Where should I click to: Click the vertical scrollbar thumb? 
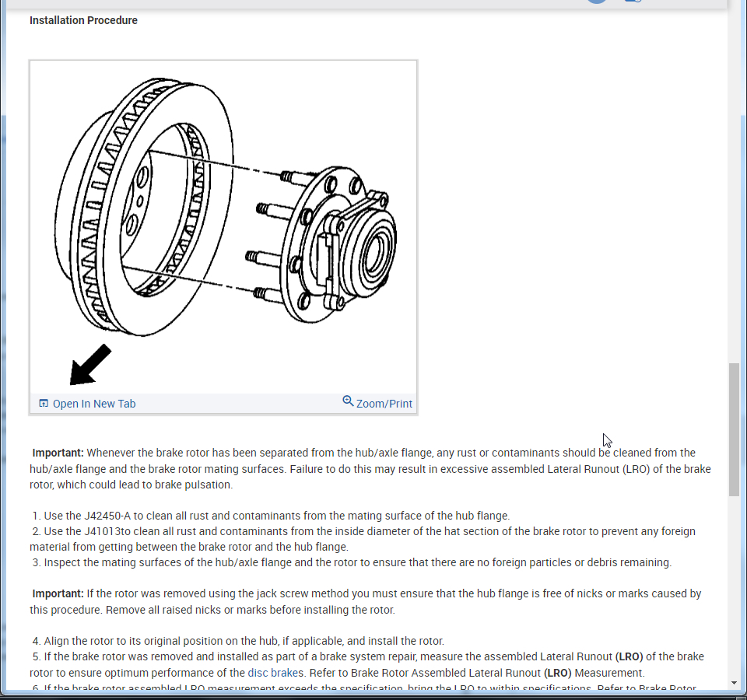point(734,430)
